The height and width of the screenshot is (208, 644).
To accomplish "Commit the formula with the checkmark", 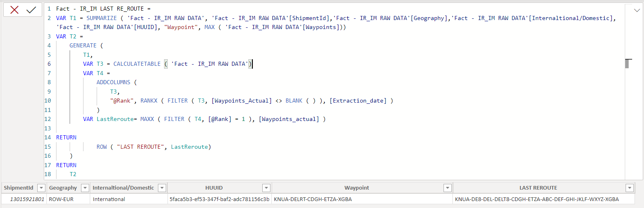I will click(x=31, y=10).
